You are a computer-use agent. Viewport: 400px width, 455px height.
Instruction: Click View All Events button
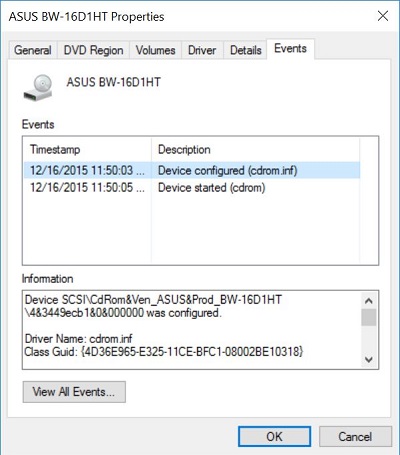click(74, 392)
